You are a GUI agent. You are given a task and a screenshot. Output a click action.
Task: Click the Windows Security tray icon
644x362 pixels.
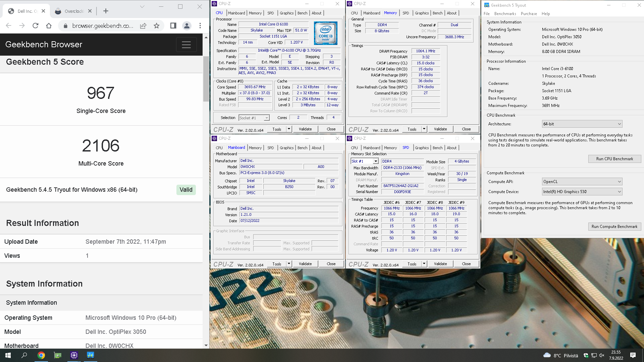click(x=586, y=355)
